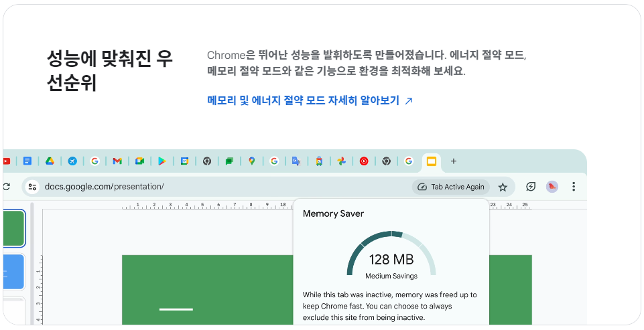Click the white title line on green slide

pos(176,309)
